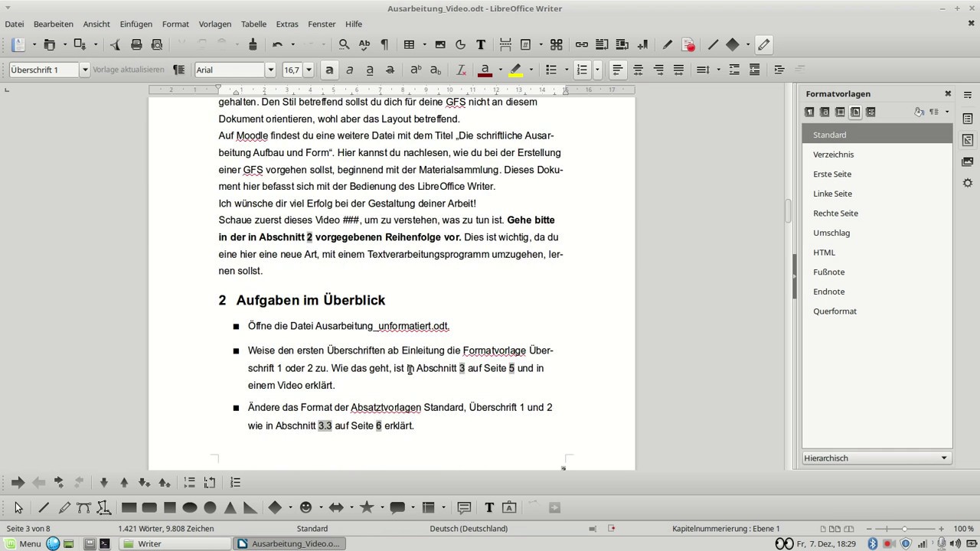Screen dimensions: 980x551
Task: Adjust the zoom slider in status bar
Action: [904, 529]
